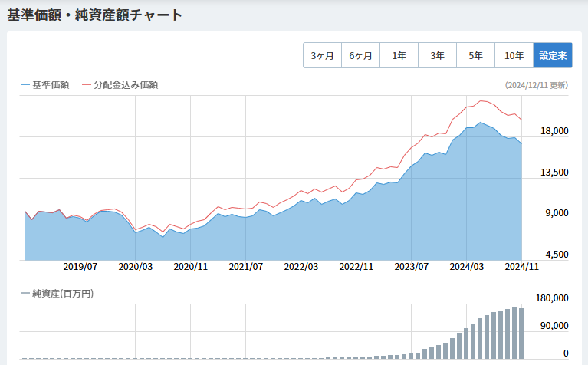
Task: Click the 設定来 range button
Action: pyautogui.click(x=553, y=55)
